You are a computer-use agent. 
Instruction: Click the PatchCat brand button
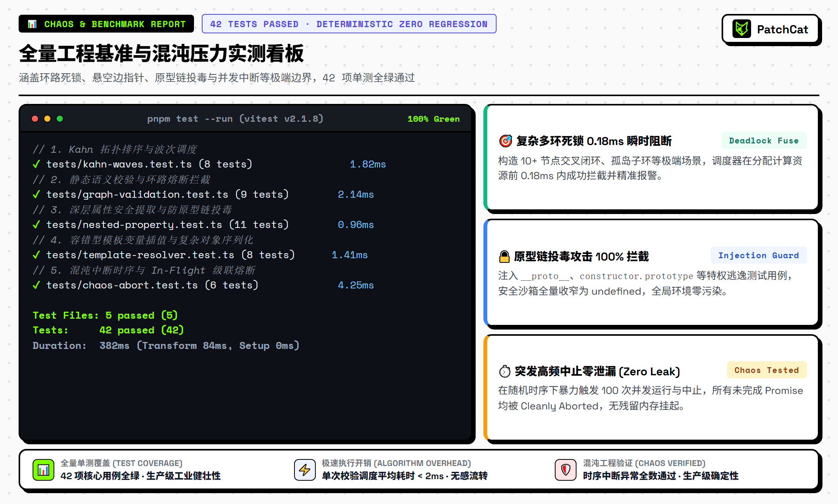coord(770,29)
